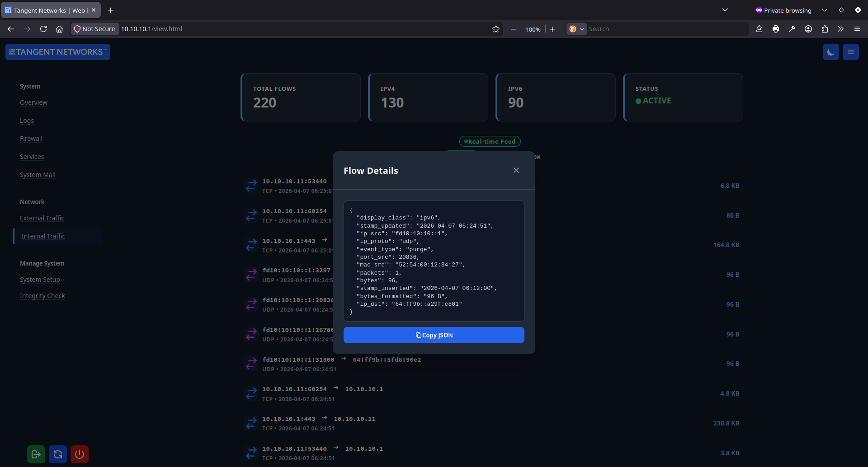Open the External Traffic page
The height and width of the screenshot is (467, 868).
(42, 218)
